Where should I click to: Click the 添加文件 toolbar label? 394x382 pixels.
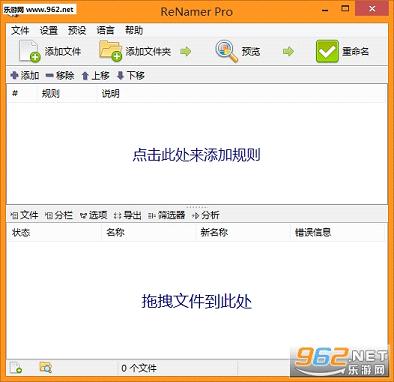[x=63, y=52]
